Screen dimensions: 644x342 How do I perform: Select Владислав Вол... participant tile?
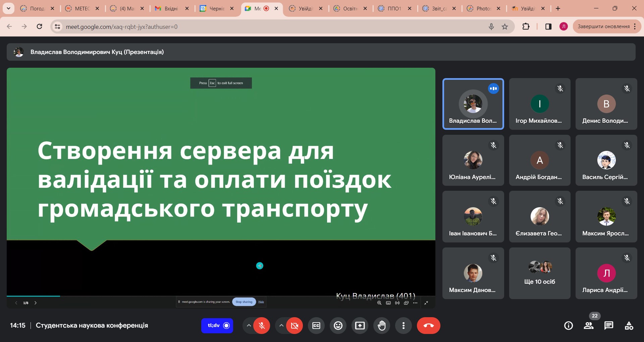tap(473, 104)
